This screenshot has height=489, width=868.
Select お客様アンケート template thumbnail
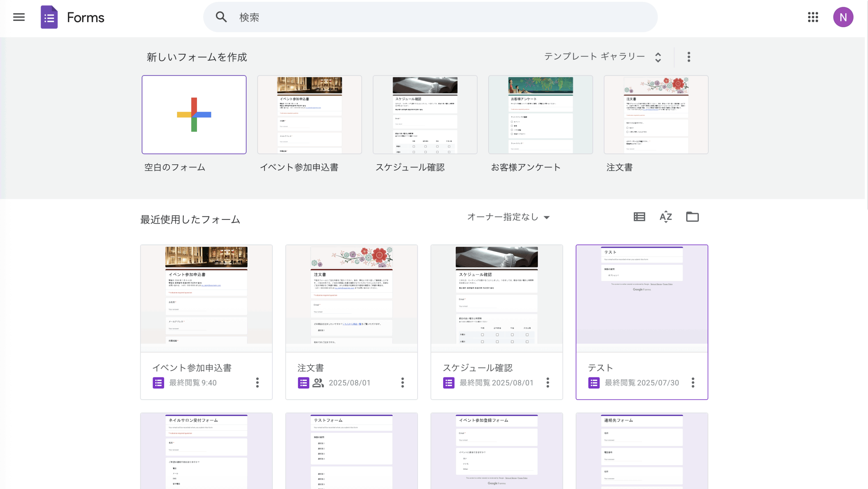click(540, 115)
